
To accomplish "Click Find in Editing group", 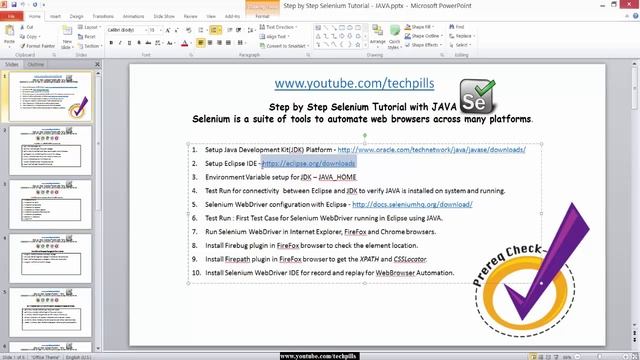I will tap(457, 27).
